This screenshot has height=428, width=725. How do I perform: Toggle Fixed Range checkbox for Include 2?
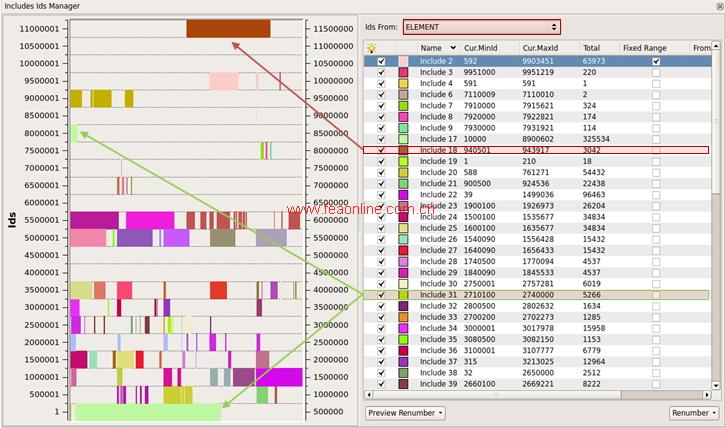click(655, 61)
